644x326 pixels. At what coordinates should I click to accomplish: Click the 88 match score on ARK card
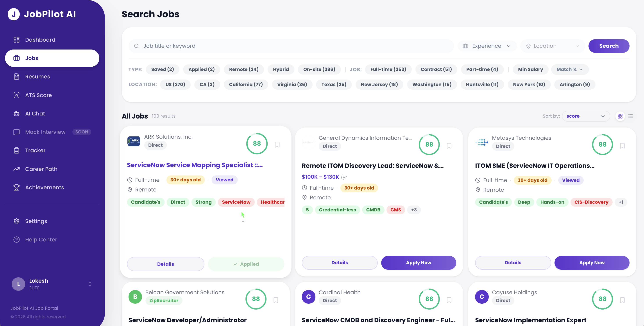click(x=257, y=144)
